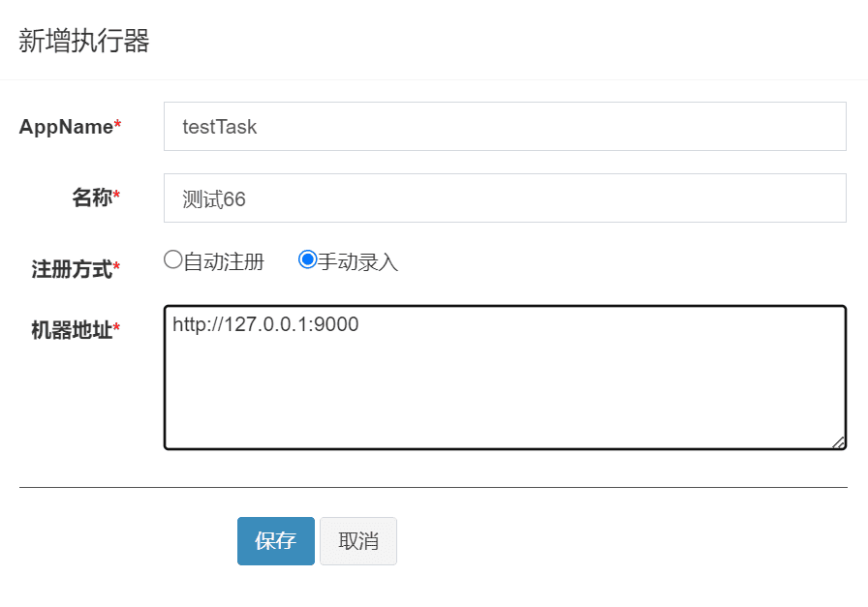
Task: Click the http://127.0.0.1:9000 address text
Action: [265, 324]
